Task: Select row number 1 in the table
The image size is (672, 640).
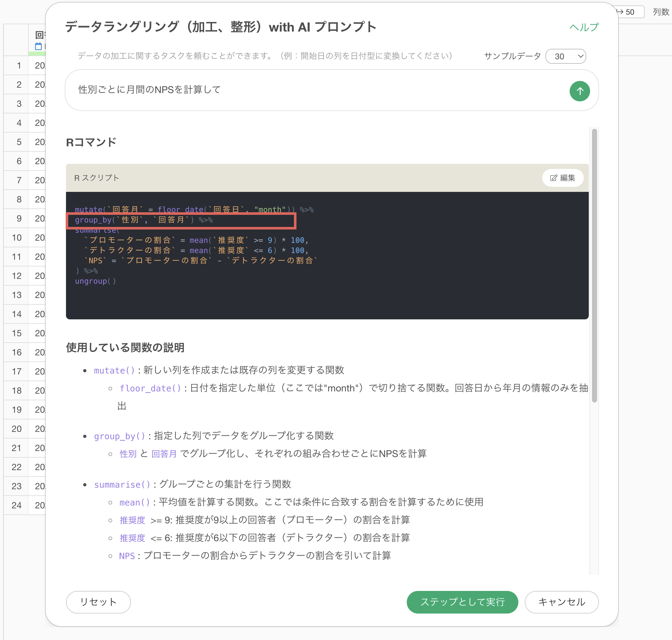Action: coord(19,66)
